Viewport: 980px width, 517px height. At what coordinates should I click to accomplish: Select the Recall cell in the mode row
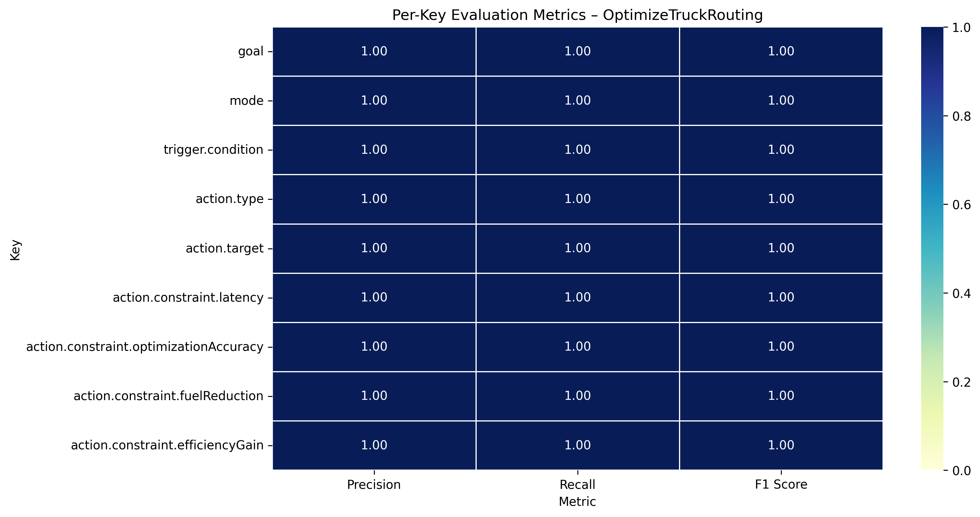pyautogui.click(x=577, y=100)
